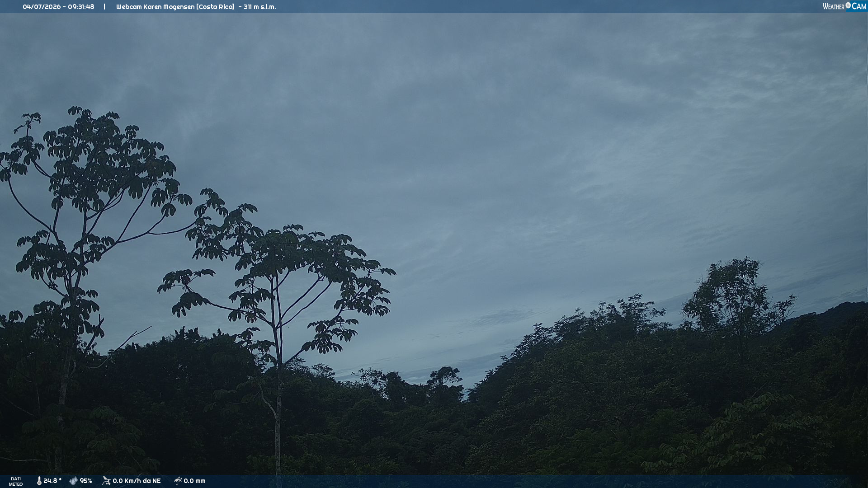Click the DATI METEO label
The height and width of the screenshot is (488, 868).
(x=16, y=482)
